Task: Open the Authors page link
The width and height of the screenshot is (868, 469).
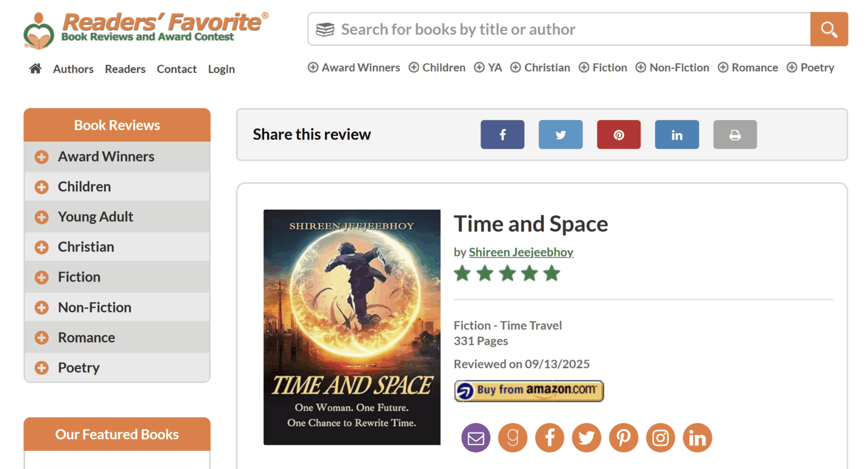Action: [x=73, y=69]
